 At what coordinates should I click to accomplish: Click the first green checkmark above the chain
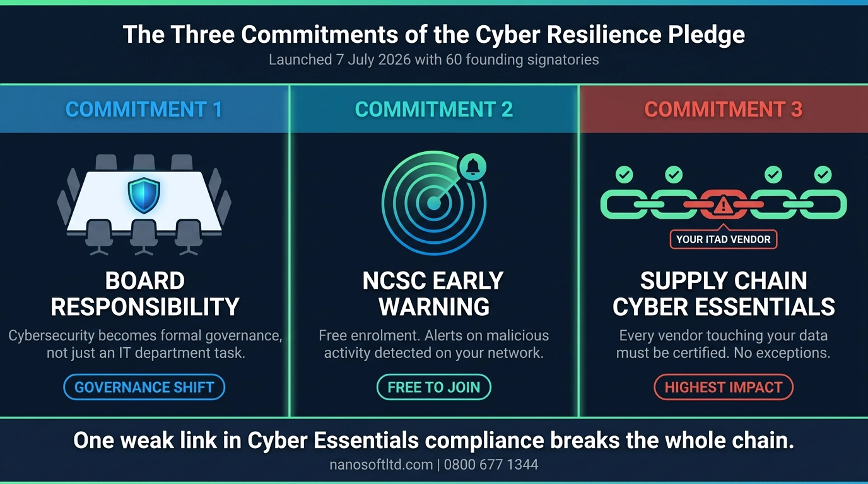click(625, 175)
